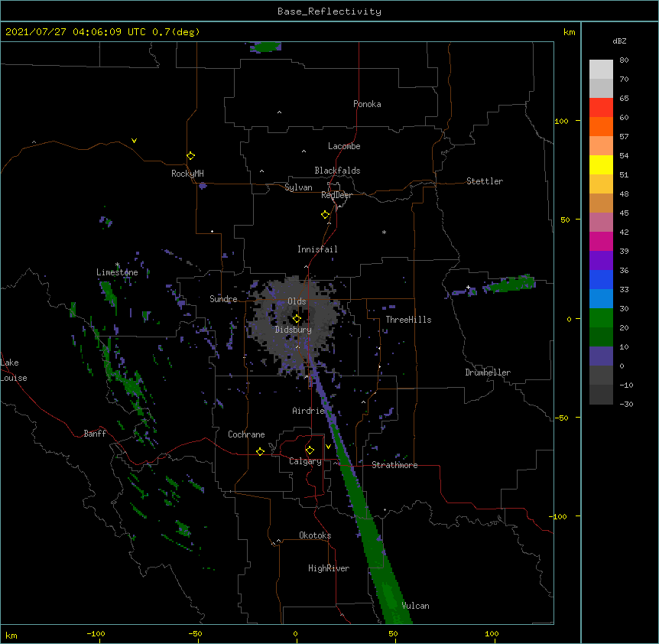
Task: Select the yellow diamond radar marker below Olds
Action: [297, 319]
